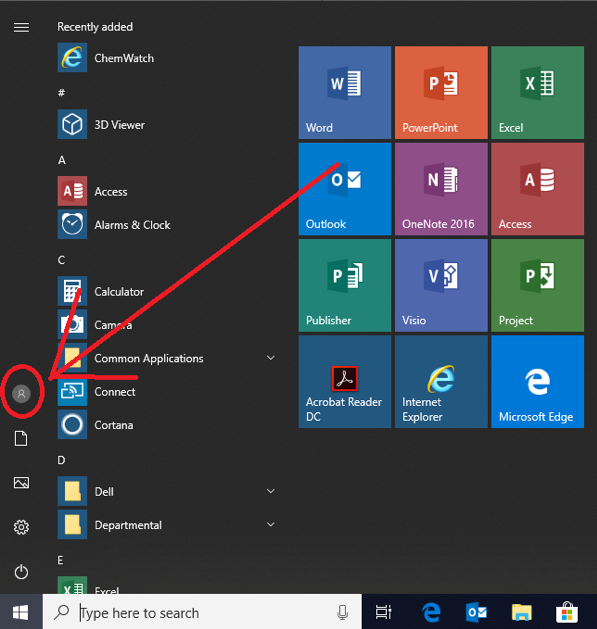This screenshot has height=629, width=597.
Task: Open ChemWatch from Recently added
Action: click(x=169, y=58)
